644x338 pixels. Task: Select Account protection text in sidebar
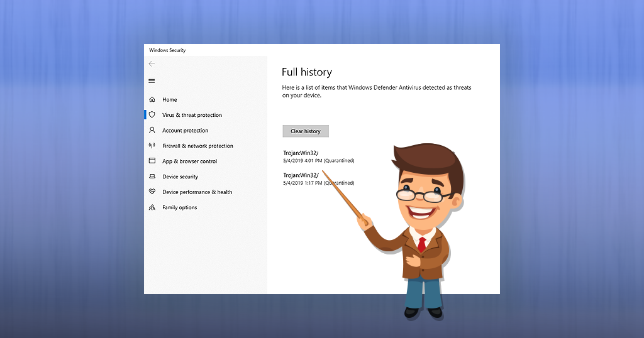click(x=185, y=131)
